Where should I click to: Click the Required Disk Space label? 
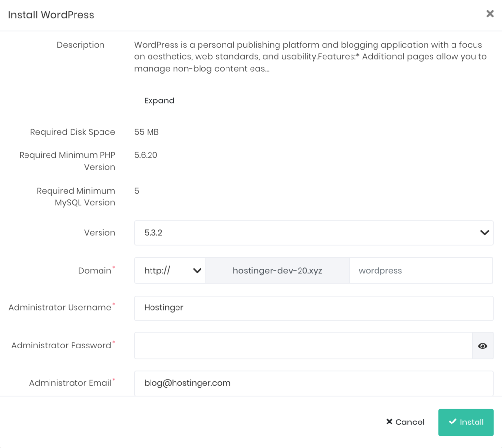(x=73, y=132)
